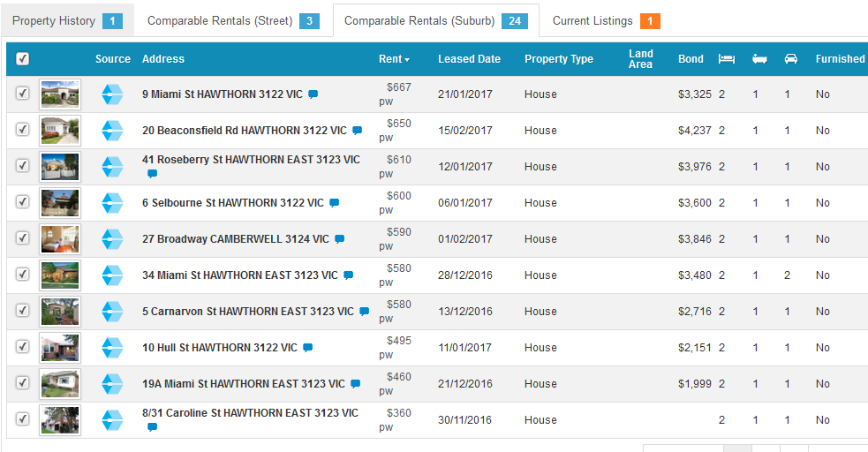The image size is (868, 452).
Task: Click source icon for 10 Hull St row
Action: 112,348
